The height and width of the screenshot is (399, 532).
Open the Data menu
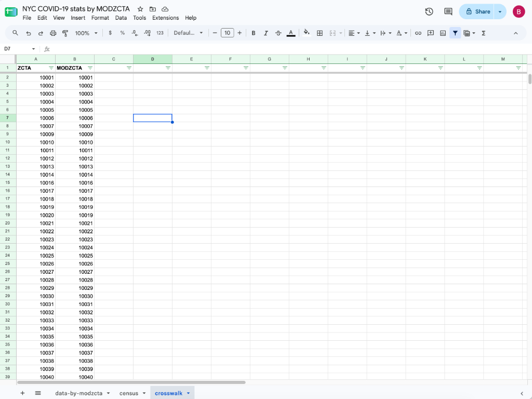[x=121, y=18]
